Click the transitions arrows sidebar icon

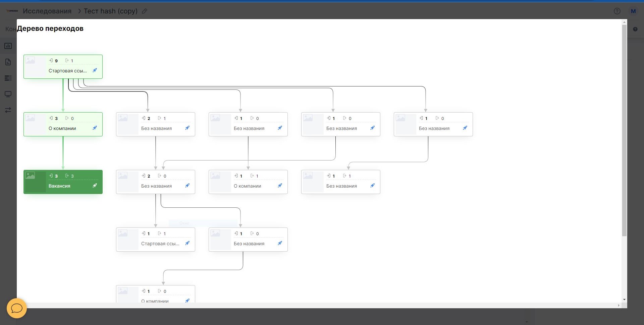8,110
